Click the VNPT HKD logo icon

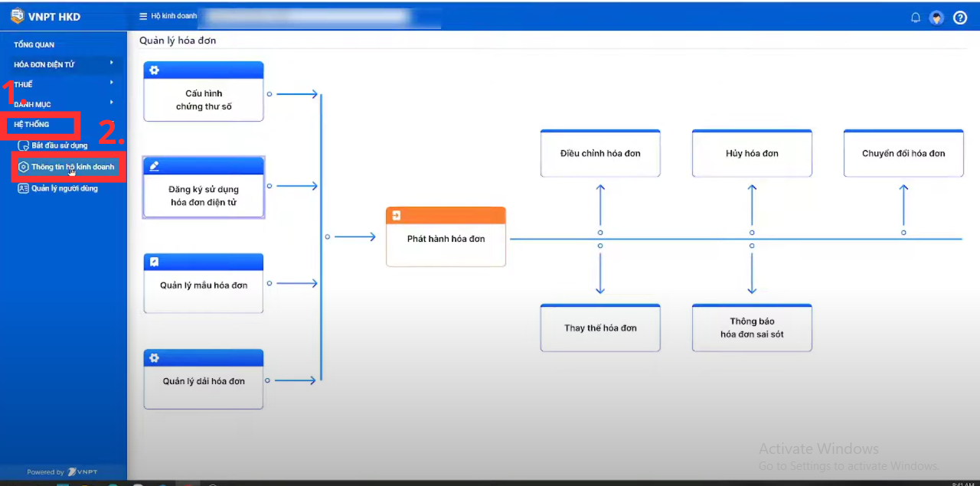coord(17,16)
